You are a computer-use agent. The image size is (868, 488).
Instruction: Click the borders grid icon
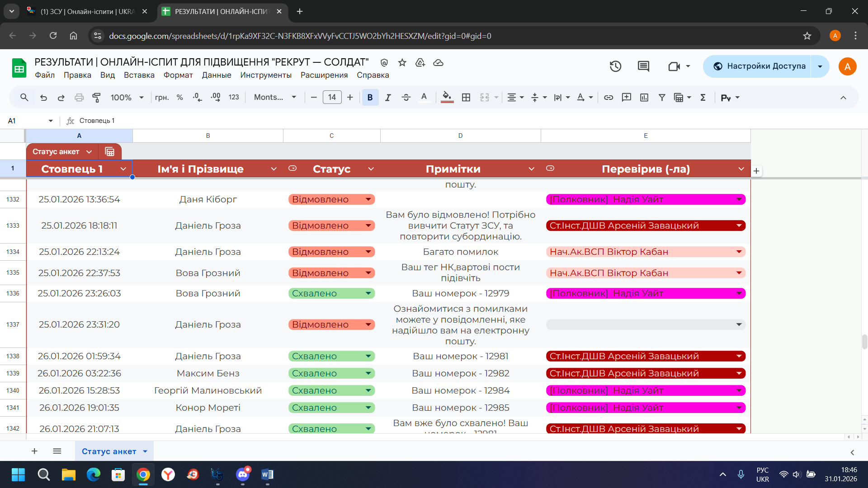click(x=466, y=97)
